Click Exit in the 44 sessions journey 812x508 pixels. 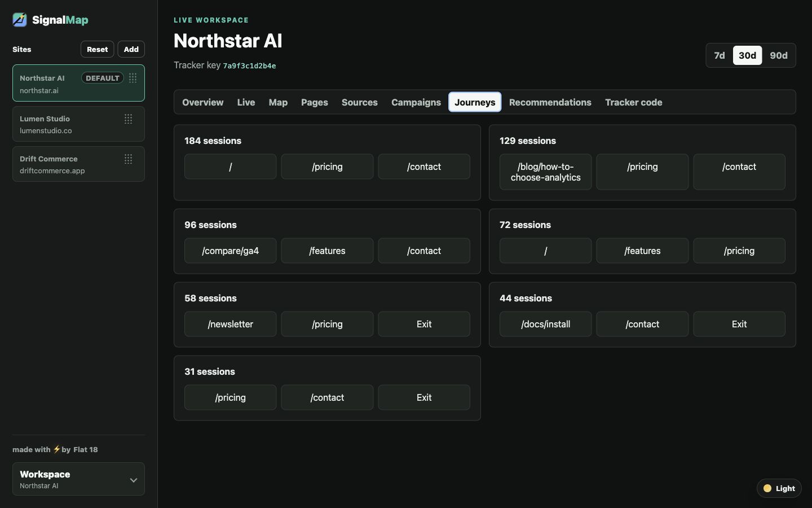pos(739,324)
